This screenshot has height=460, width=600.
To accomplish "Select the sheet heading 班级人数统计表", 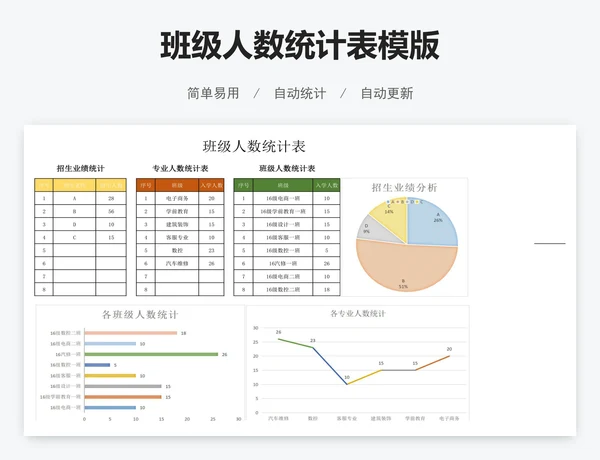I will click(254, 146).
